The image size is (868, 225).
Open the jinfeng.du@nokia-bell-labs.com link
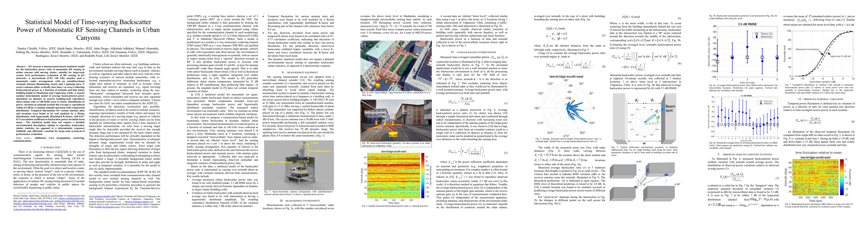[x=69, y=201]
